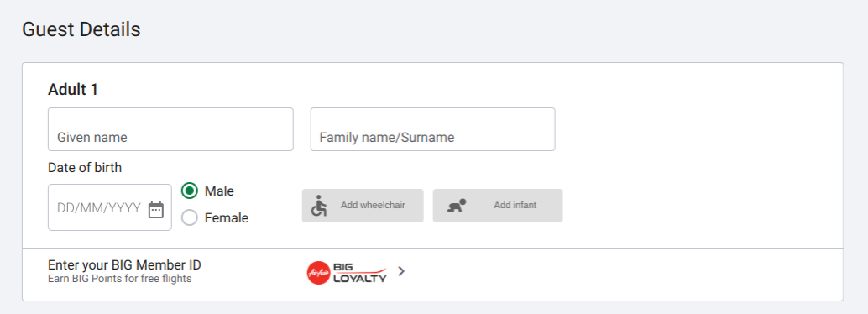Image resolution: width=868 pixels, height=314 pixels.
Task: Select the Female radio button
Action: 190,217
